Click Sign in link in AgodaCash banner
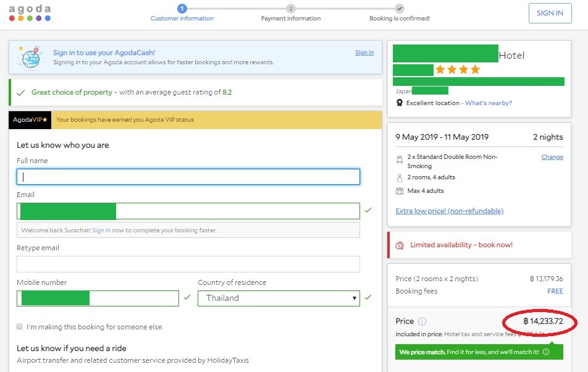This screenshot has width=588, height=372. coord(364,53)
